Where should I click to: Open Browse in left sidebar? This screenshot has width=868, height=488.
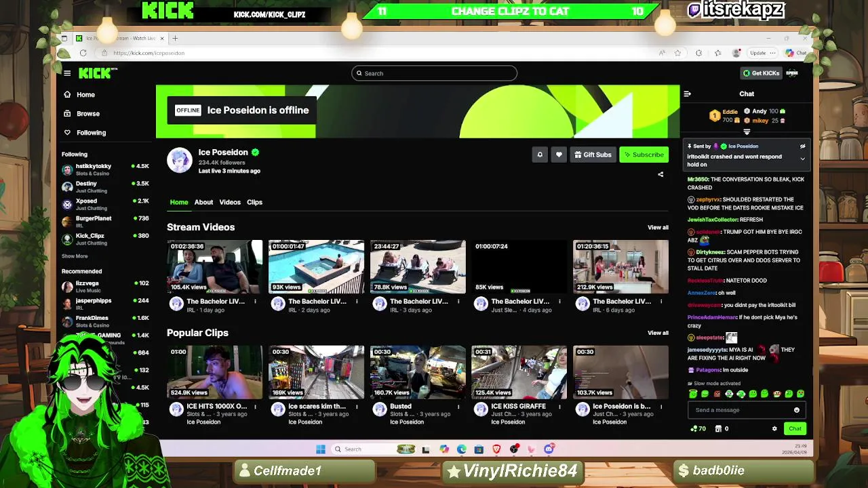click(x=88, y=114)
